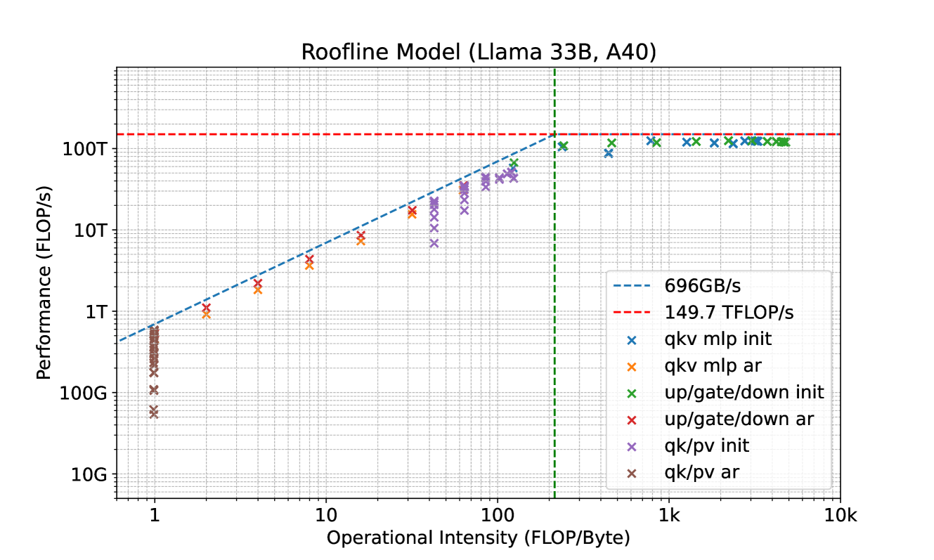The image size is (934, 560).
Task: Click the blue dashed line swatch for 696GB/s
Action: click(631, 285)
